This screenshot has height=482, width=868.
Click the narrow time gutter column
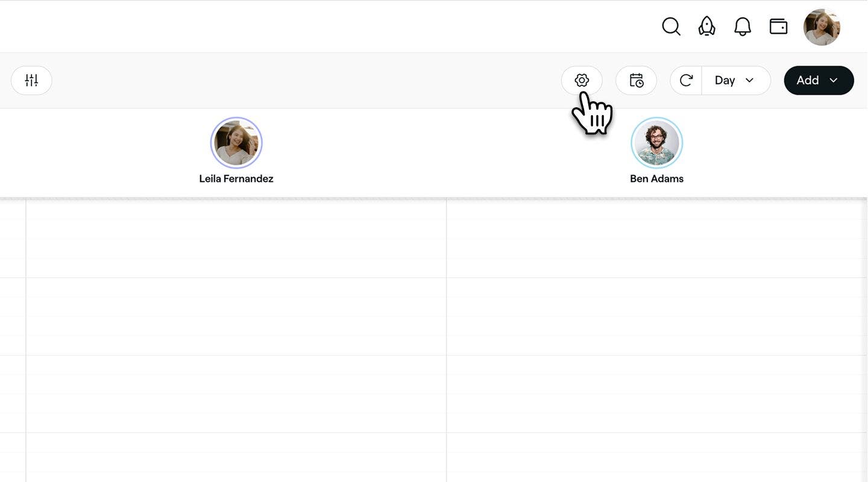pyautogui.click(x=13, y=340)
